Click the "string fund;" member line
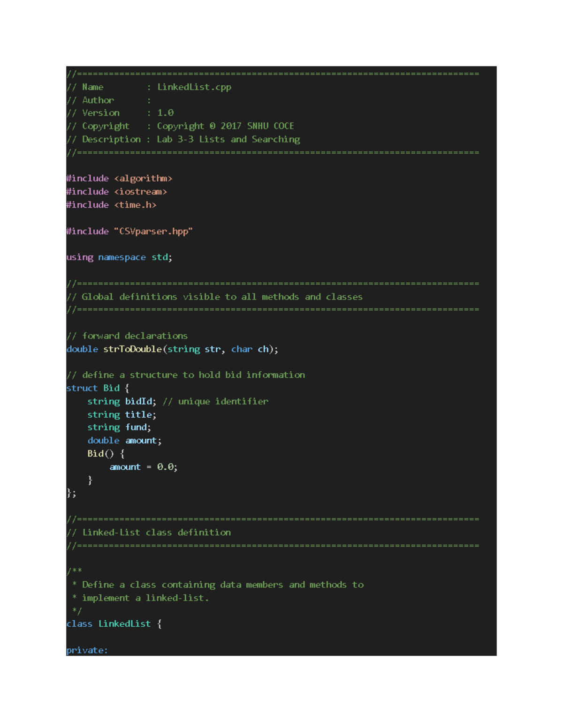This screenshot has width=563, height=728. (119, 428)
